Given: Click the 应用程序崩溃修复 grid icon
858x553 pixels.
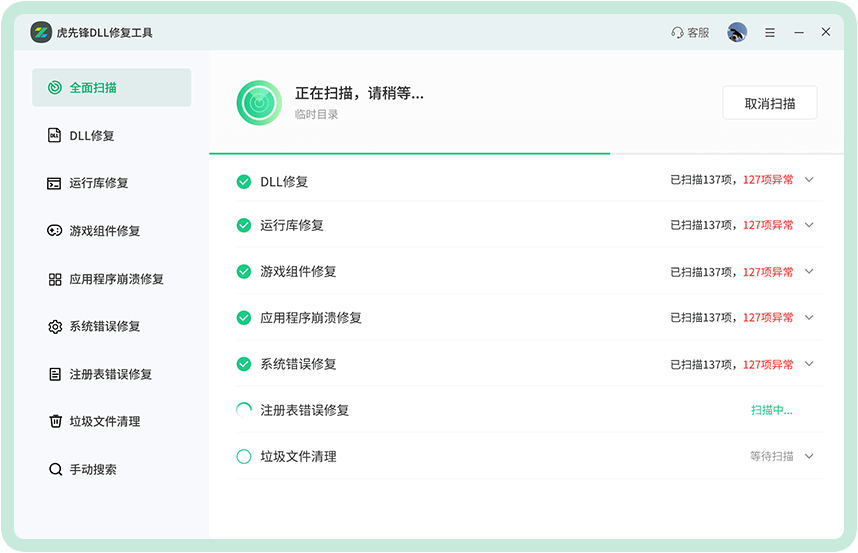Looking at the screenshot, I should pyautogui.click(x=55, y=279).
